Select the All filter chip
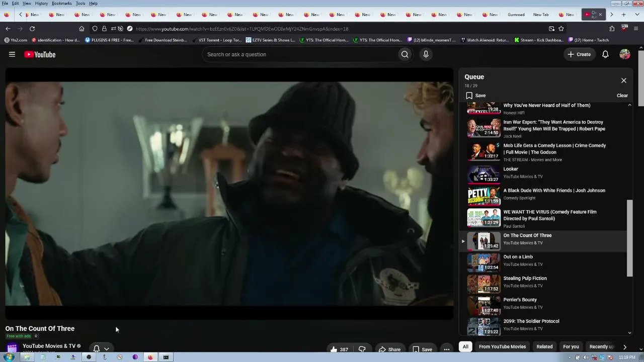Image resolution: width=644 pixels, height=362 pixels. tap(465, 346)
